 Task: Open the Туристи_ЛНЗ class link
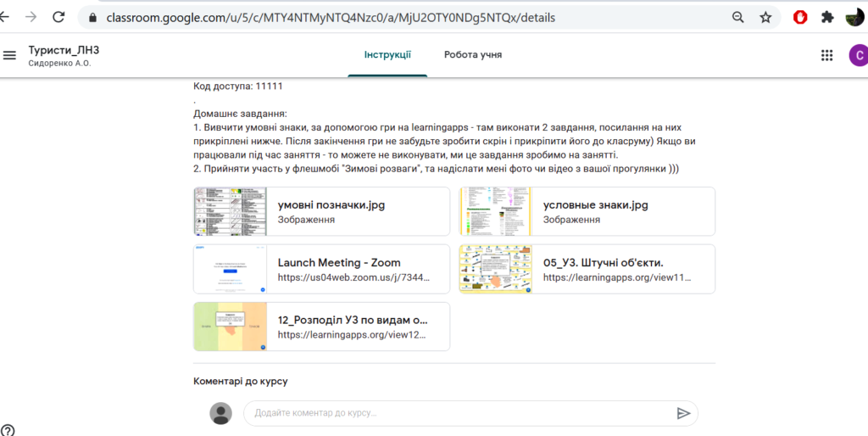click(x=64, y=50)
